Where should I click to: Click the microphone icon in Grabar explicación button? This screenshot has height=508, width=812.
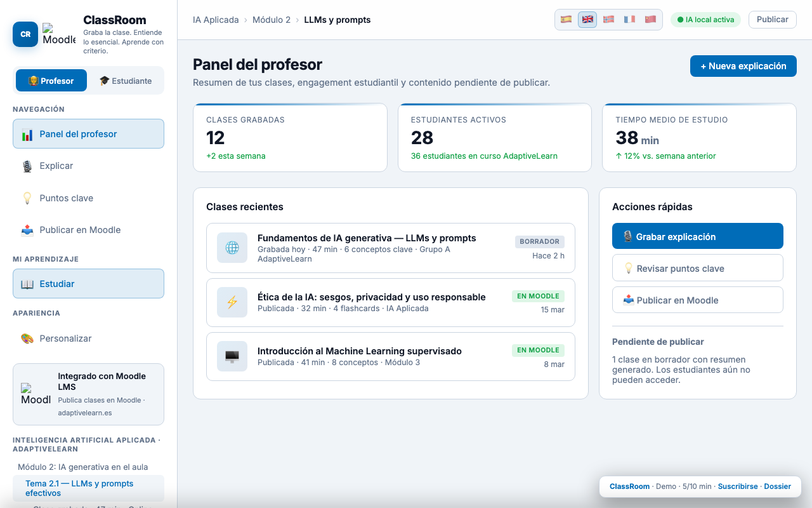point(627,236)
